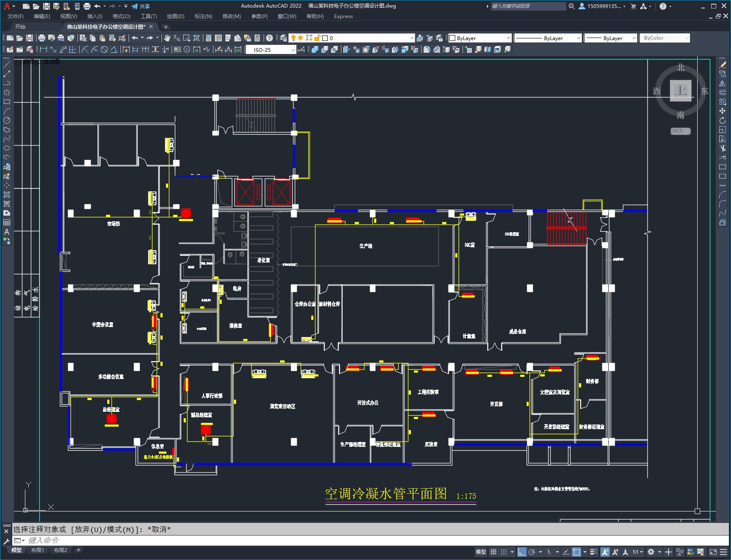Open the ByColor plot style dropdown
Screen dimensions: 731x560
[665, 38]
